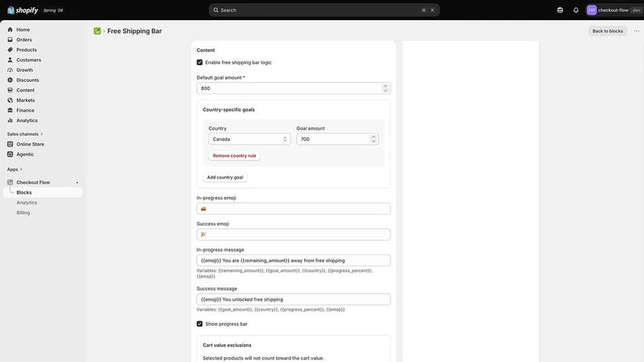Open the Home icon in sidebar

pyautogui.click(x=10, y=30)
